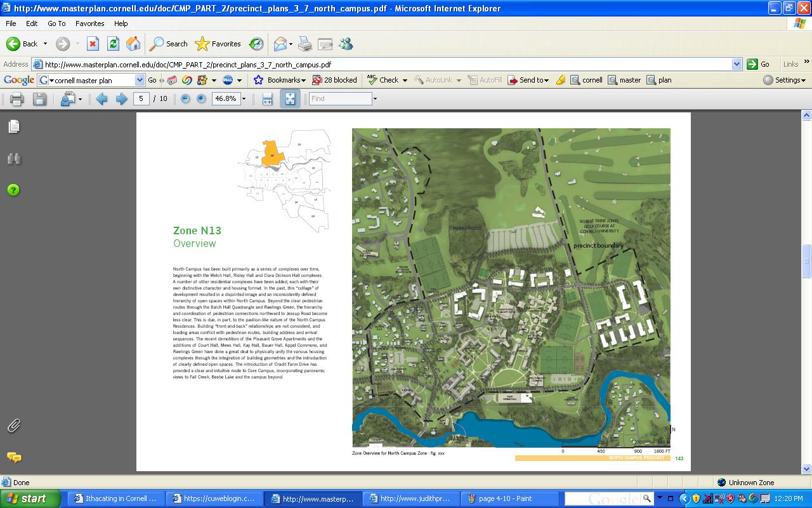Zoom in with the plus button
The image size is (812, 508).
[x=201, y=98]
